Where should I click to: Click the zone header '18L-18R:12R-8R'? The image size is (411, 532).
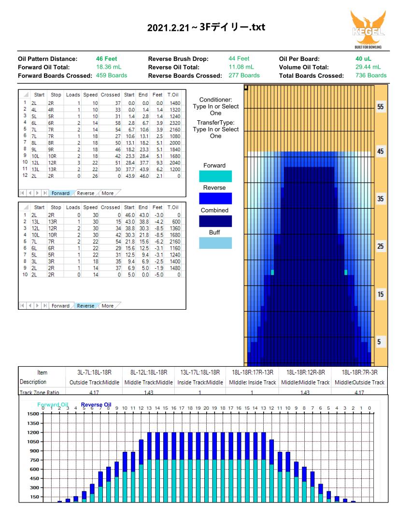pos(306,373)
